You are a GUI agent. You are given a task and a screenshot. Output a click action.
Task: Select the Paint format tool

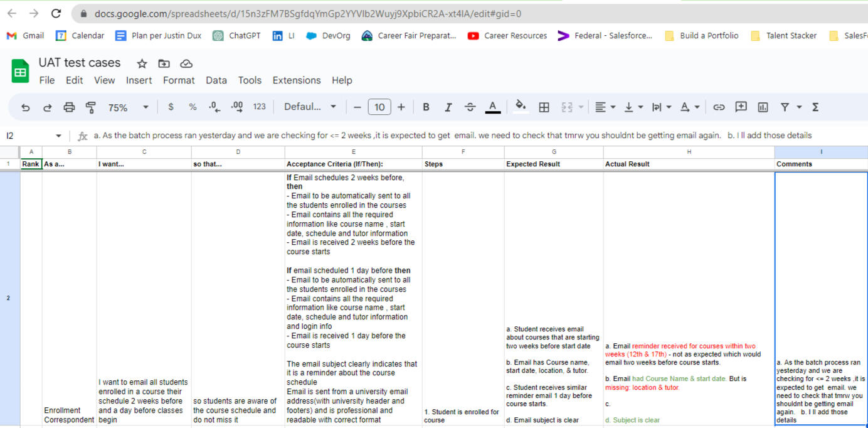[x=90, y=107]
